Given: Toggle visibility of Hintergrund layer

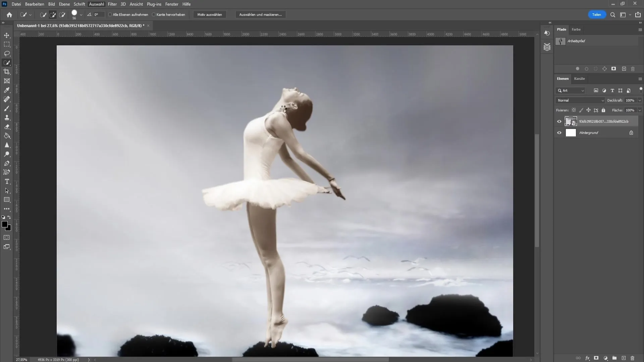Looking at the screenshot, I should 559,133.
